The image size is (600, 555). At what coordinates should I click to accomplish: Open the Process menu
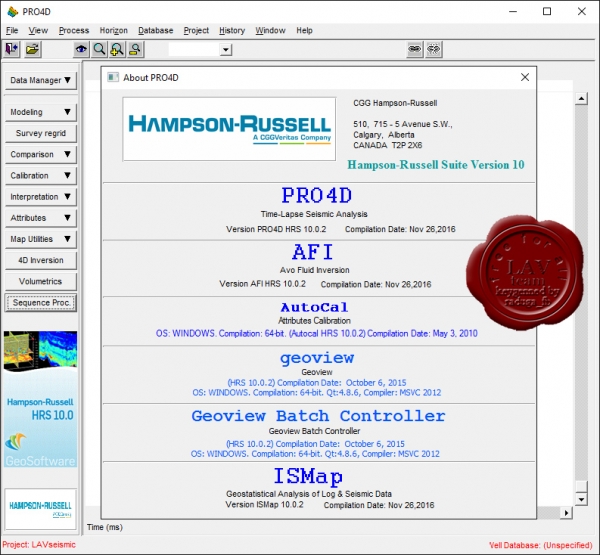click(74, 31)
